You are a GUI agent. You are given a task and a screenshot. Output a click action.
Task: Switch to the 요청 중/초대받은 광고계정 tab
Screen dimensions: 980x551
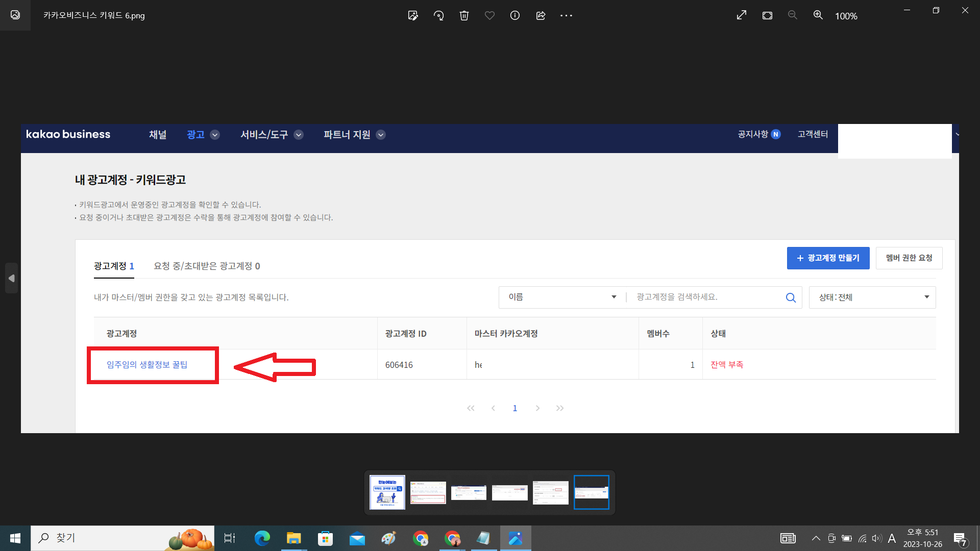tap(206, 266)
